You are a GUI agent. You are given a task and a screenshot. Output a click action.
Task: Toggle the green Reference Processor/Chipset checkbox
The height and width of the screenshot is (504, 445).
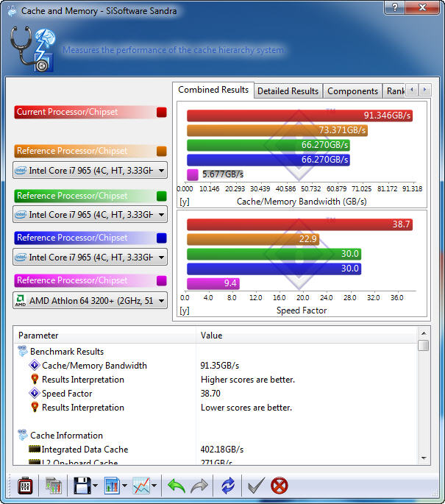click(162, 196)
